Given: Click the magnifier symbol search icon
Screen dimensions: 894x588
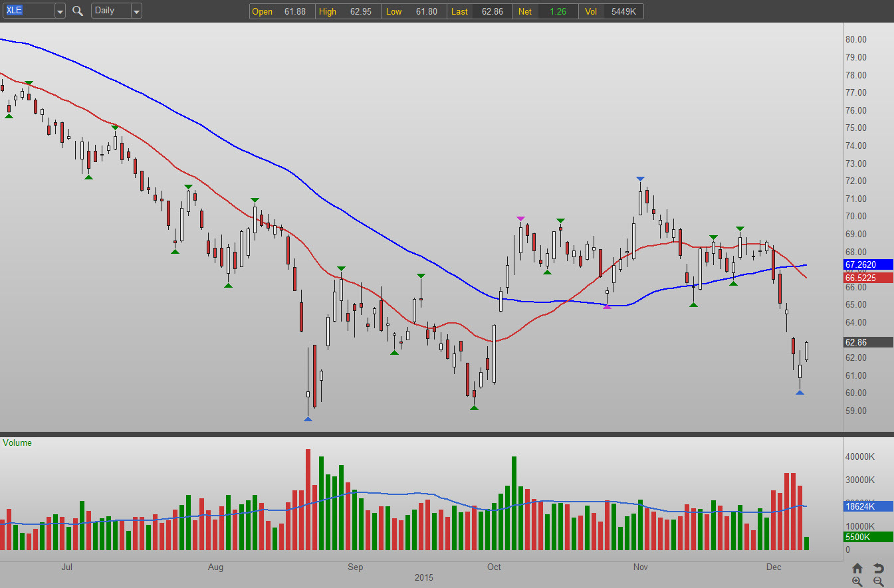Looking at the screenshot, I should [78, 11].
